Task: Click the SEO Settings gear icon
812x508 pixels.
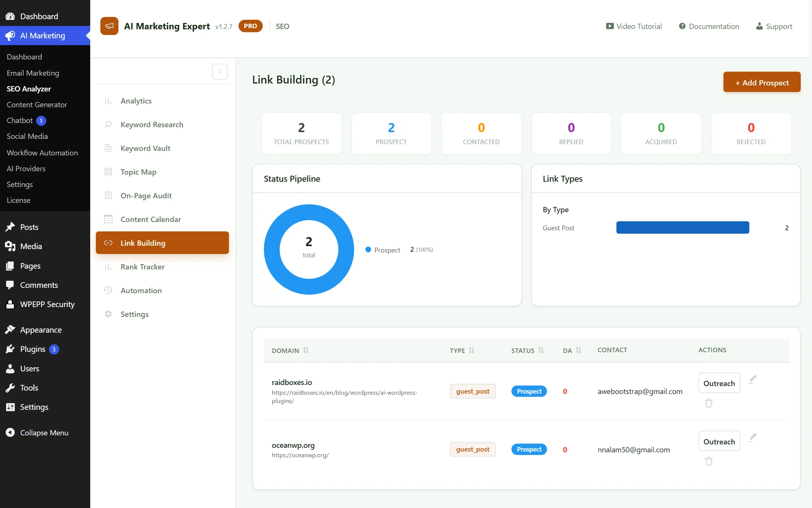Action: tap(108, 314)
